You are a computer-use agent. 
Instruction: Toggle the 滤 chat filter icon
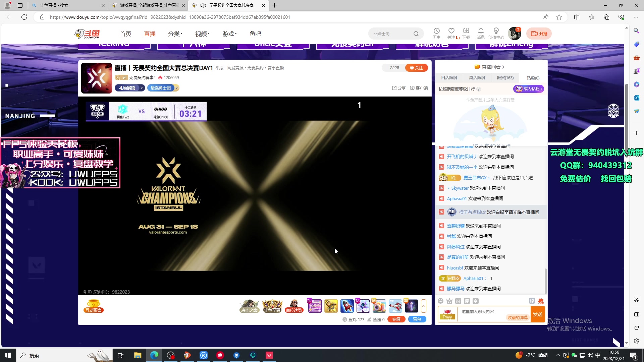point(532,301)
